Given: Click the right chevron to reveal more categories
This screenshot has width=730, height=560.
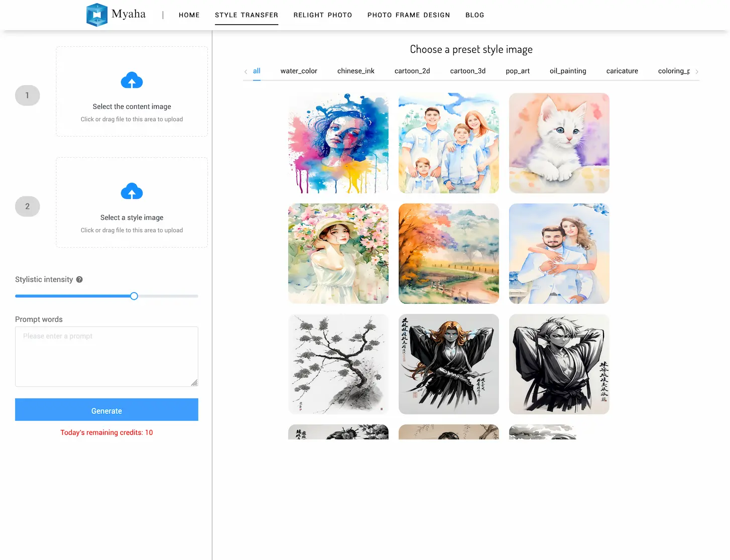Looking at the screenshot, I should [x=697, y=71].
